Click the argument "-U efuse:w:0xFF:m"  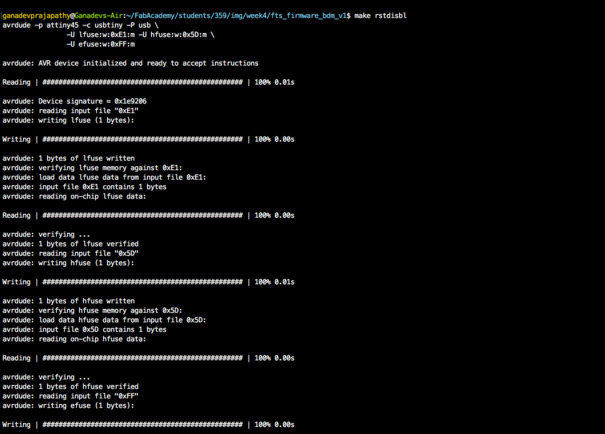[101, 44]
